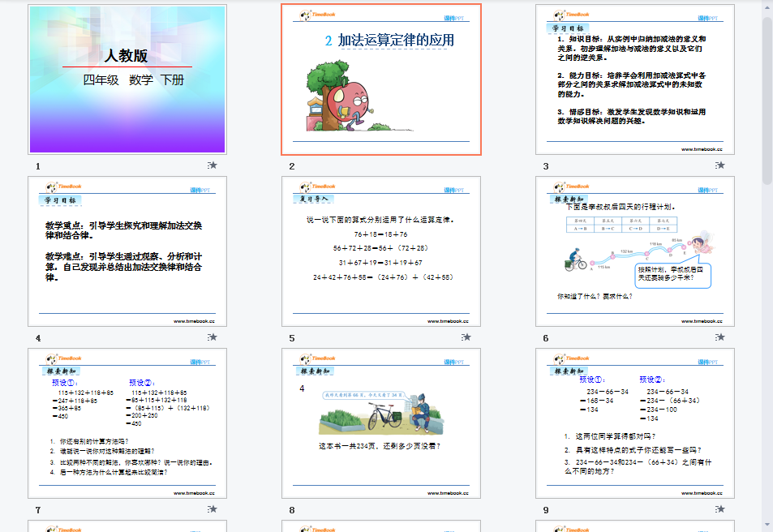The image size is (773, 532).
Task: Click slide number label 8
Action: (x=292, y=511)
